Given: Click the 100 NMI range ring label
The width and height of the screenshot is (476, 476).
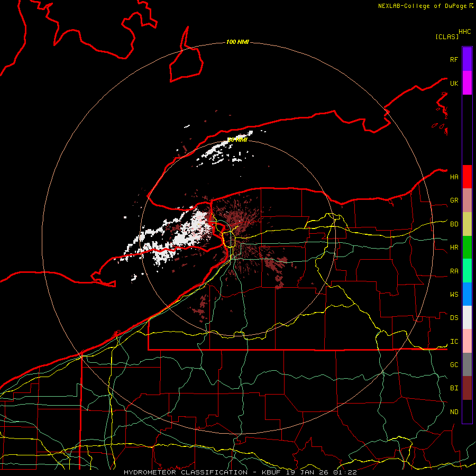Looking at the screenshot, I should pyautogui.click(x=237, y=42).
